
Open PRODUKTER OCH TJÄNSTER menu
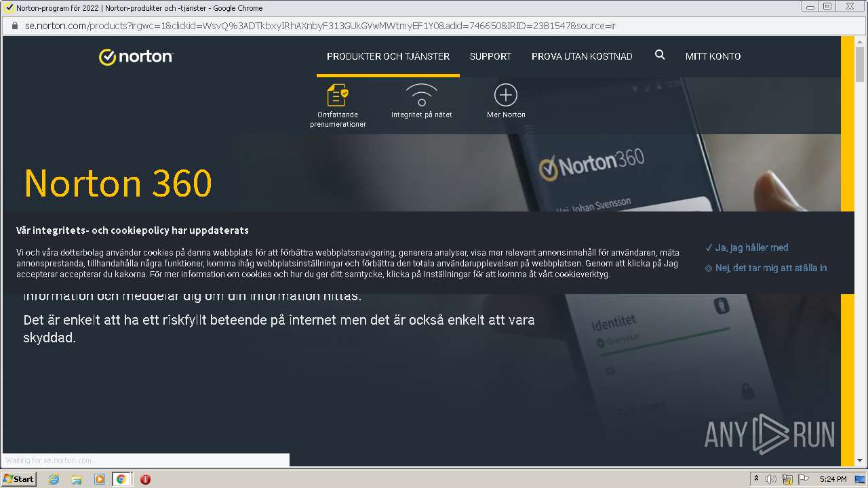[388, 56]
